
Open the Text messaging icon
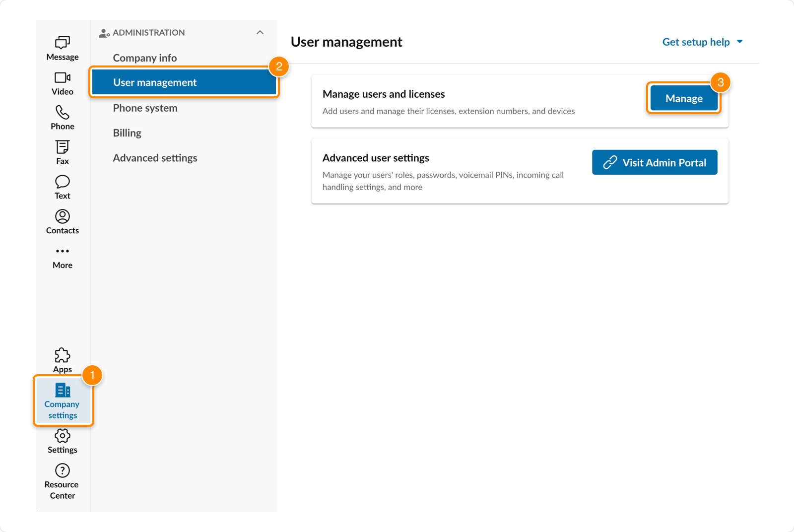(63, 182)
